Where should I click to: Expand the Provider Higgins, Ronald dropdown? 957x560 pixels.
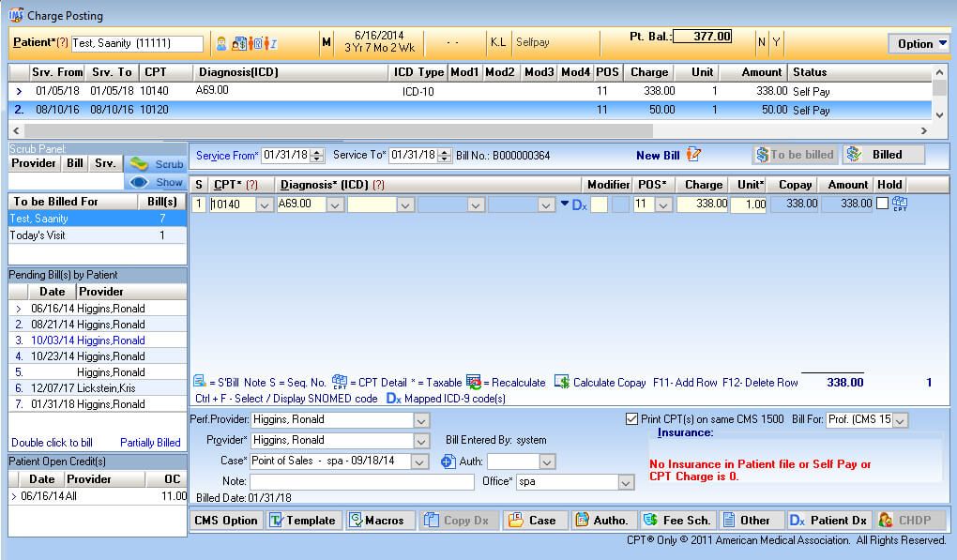tap(421, 441)
